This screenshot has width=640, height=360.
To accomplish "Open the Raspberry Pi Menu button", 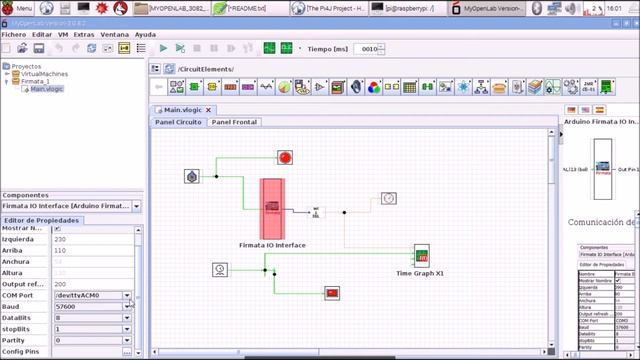I will click(17, 8).
